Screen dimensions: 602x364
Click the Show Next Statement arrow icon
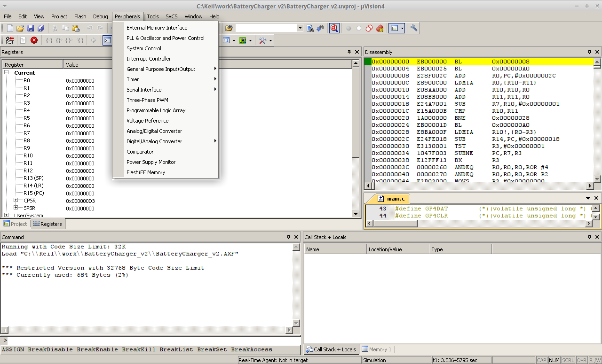coord(94,40)
